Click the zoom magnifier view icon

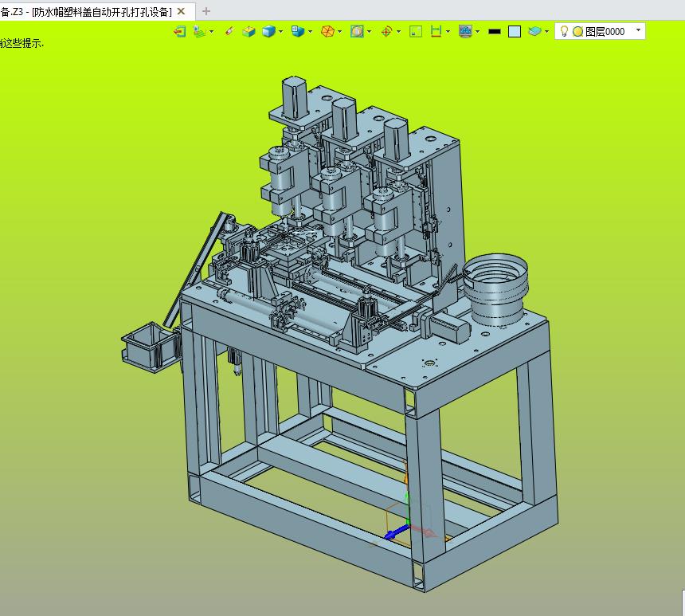357,32
